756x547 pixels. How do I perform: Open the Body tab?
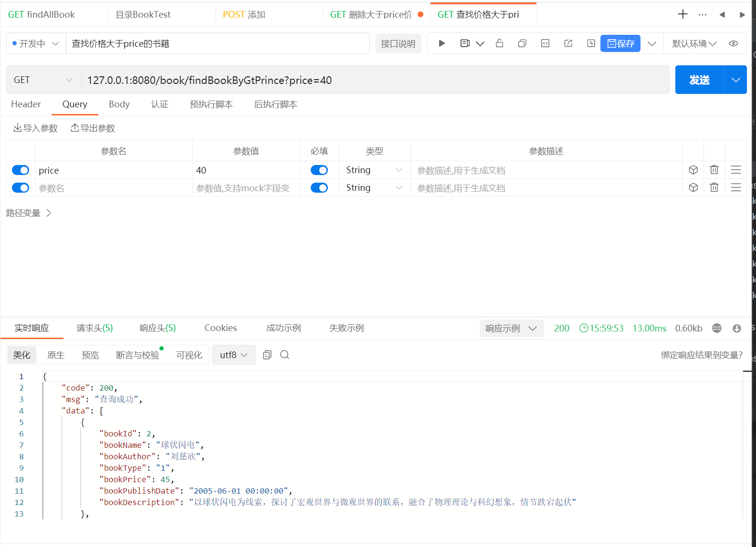pyautogui.click(x=119, y=104)
